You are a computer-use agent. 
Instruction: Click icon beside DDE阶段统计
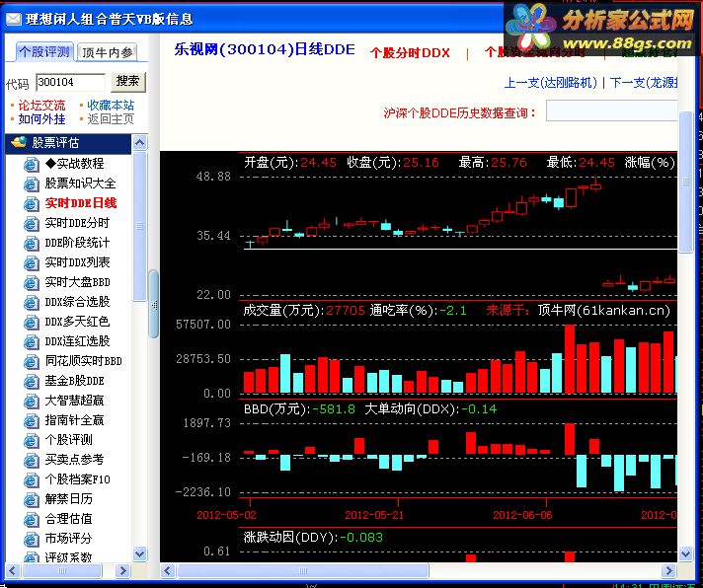pos(31,243)
